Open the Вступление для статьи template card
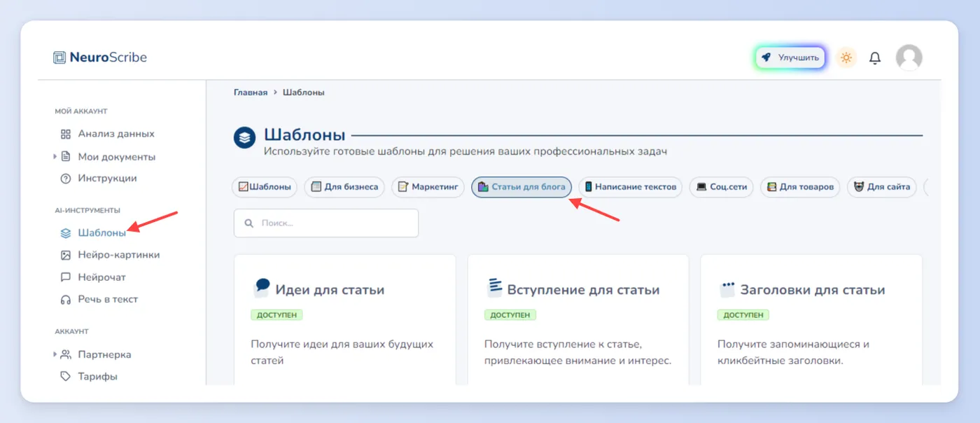 (x=578, y=320)
